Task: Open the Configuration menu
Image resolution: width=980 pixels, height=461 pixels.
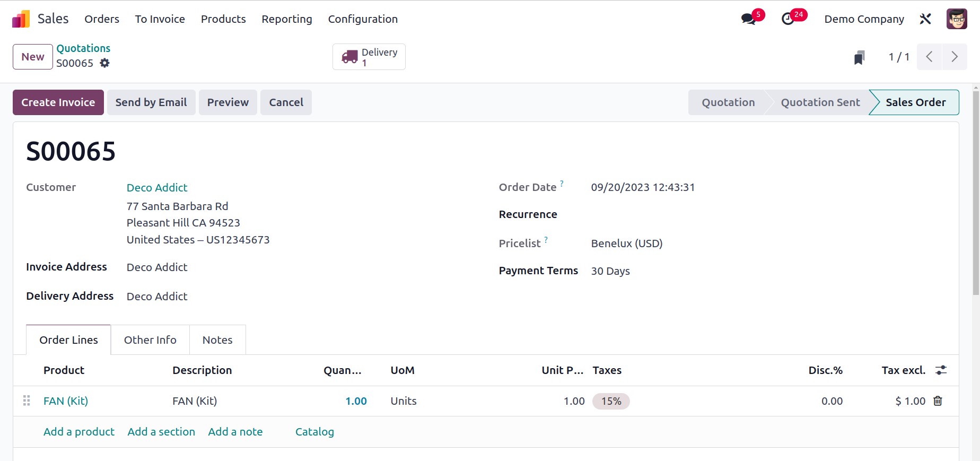Action: click(363, 19)
